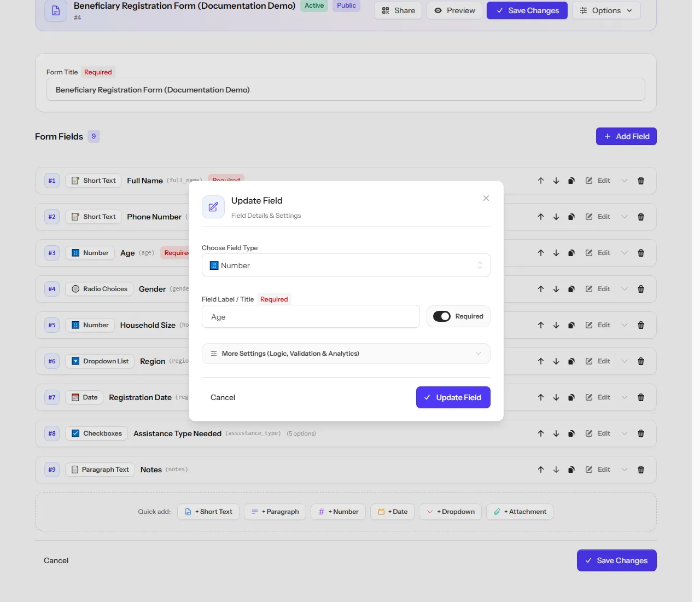Move the Gender field down
This screenshot has height=602, width=700.
(556, 289)
